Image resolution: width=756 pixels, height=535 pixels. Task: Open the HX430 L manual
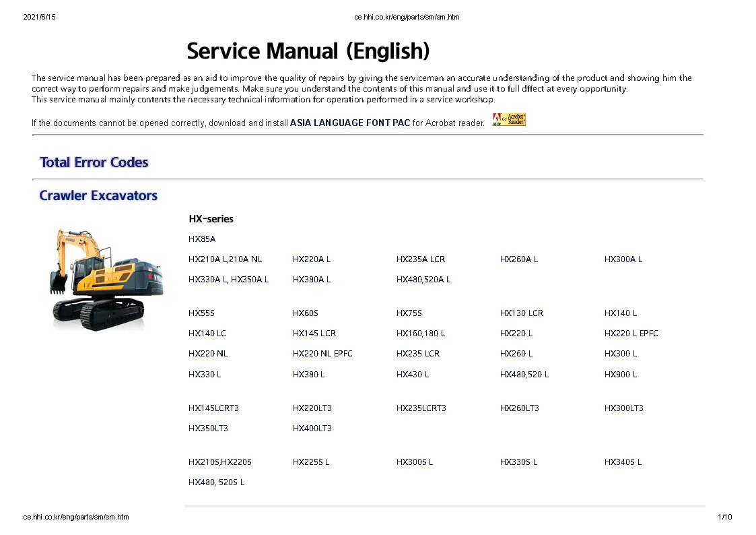pos(412,375)
